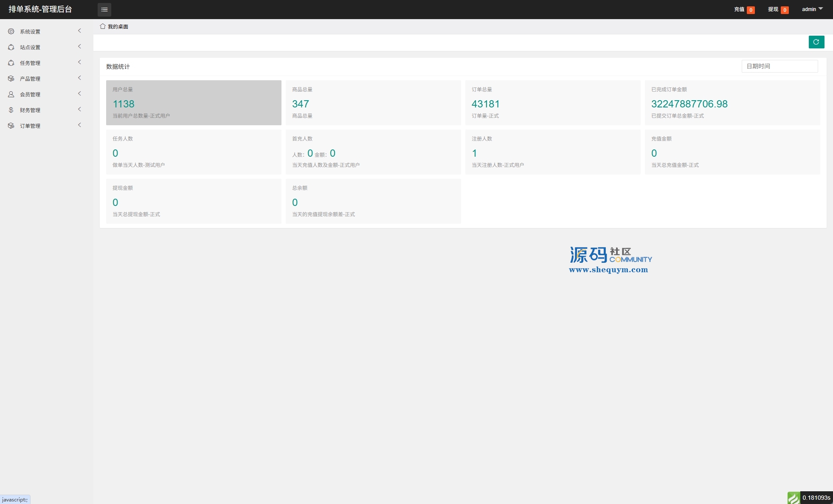Open the 会员管理 menu item

pyautogui.click(x=30, y=95)
